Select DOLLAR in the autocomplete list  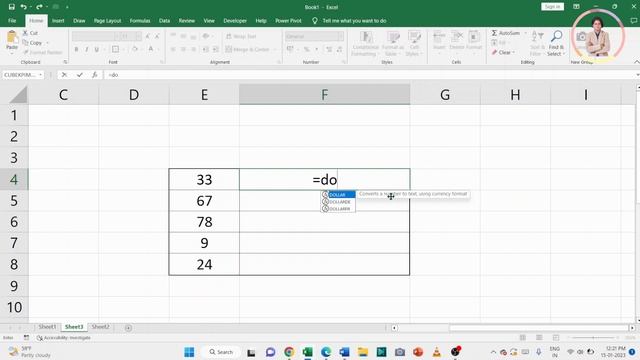tap(338, 195)
